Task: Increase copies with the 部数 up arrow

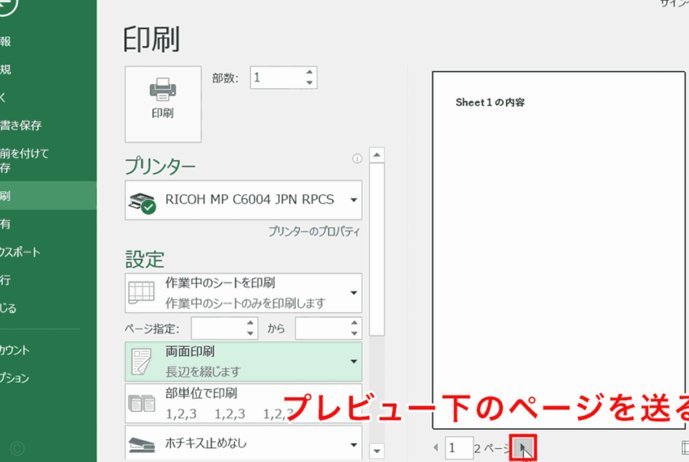Action: point(309,72)
